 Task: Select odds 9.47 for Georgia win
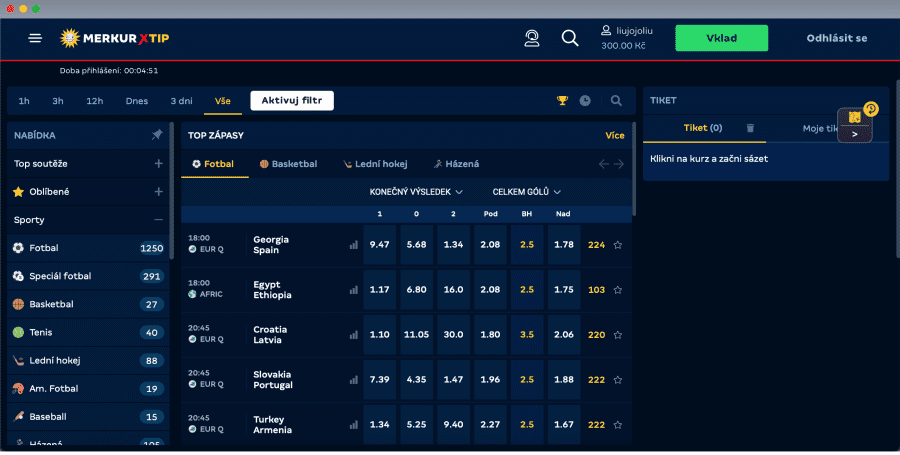point(379,245)
